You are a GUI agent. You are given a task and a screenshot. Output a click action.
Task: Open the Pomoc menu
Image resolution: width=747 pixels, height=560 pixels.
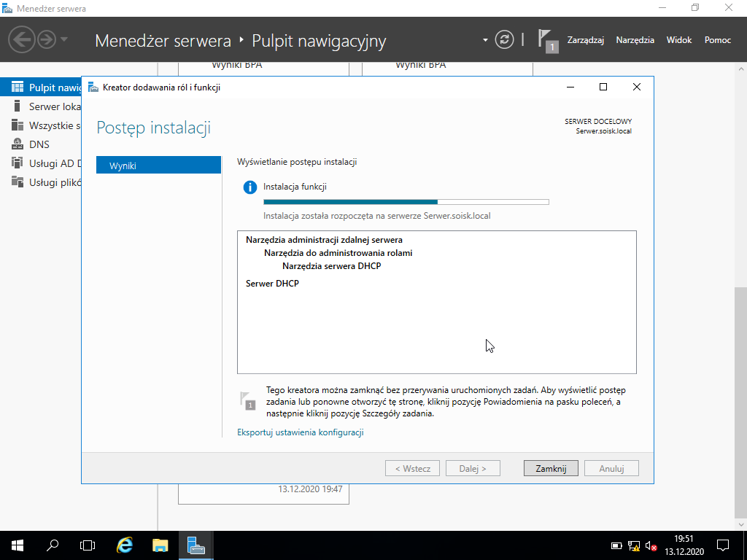[x=718, y=40]
